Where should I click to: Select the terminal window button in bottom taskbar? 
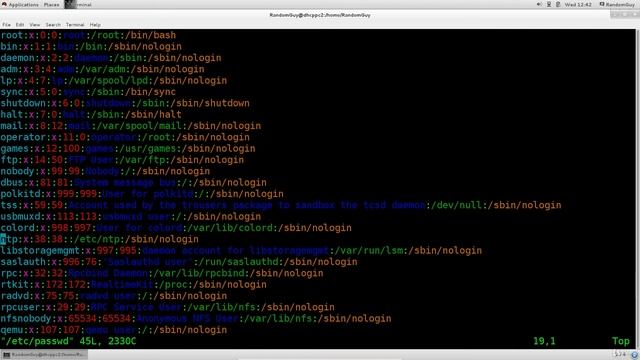pyautogui.click(x=44, y=355)
